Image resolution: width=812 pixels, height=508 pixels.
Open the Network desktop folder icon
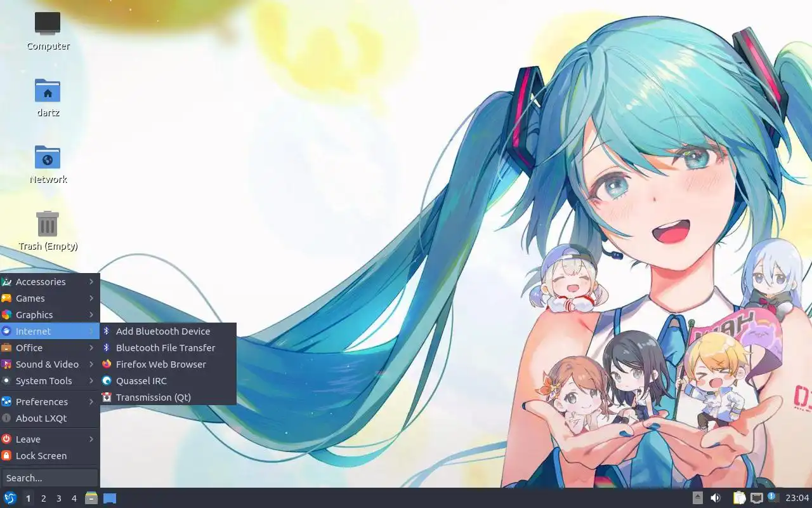48,157
